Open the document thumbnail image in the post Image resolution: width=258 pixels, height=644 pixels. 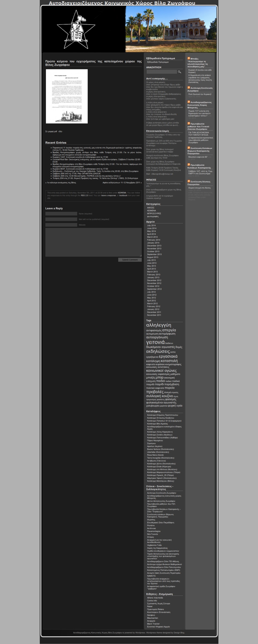[x=67, y=96]
